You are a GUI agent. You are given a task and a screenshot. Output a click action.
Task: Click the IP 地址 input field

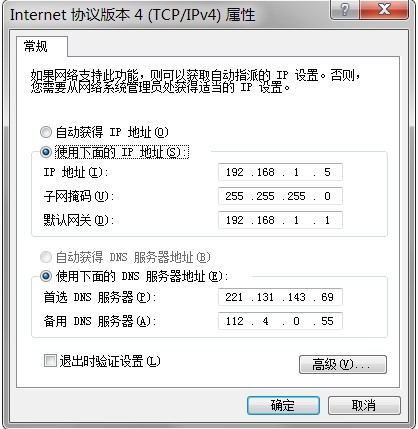(x=280, y=172)
